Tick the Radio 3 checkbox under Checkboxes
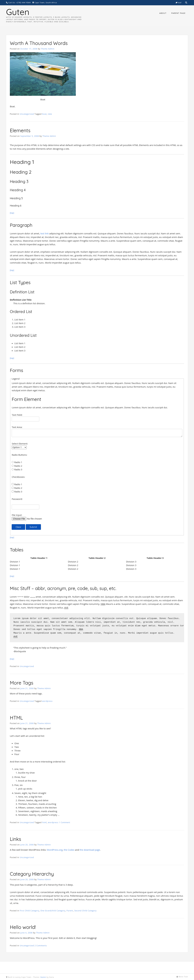The image size is (194, 980). coord(13,492)
